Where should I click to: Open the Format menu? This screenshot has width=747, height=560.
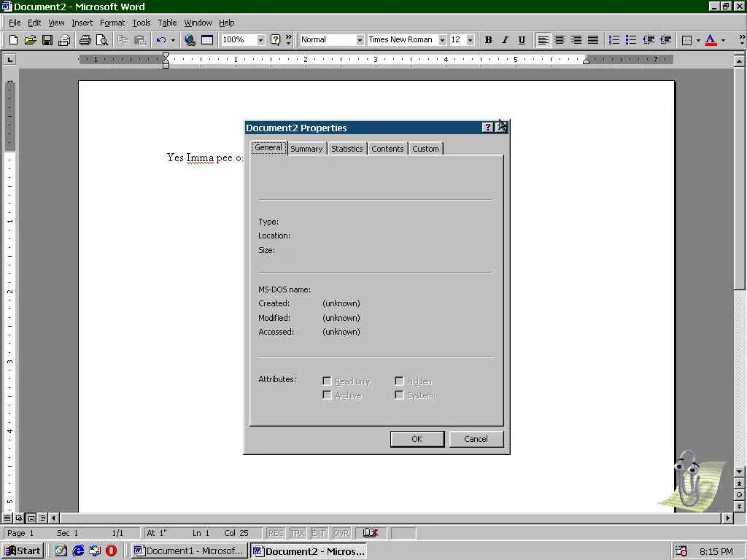pos(112,23)
